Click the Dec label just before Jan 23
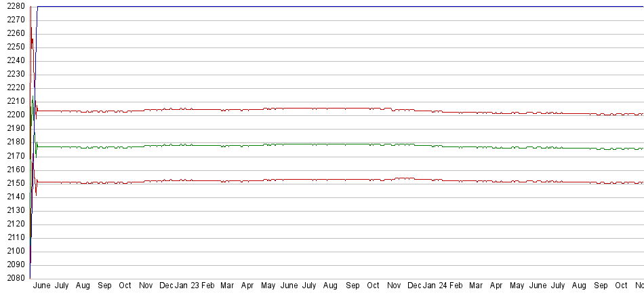 point(166,286)
